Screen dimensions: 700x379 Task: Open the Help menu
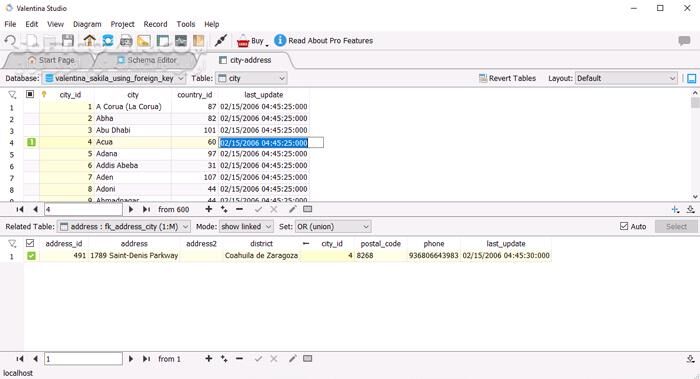pos(212,24)
